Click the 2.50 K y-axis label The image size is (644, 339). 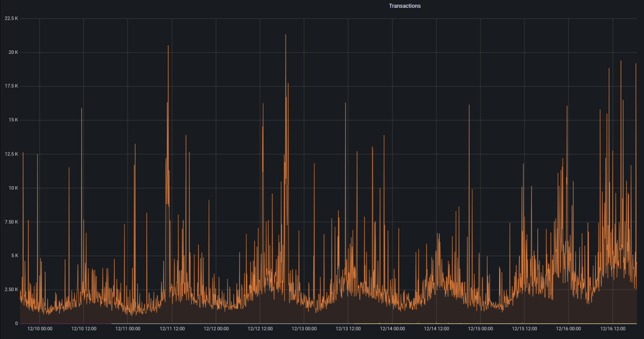[x=11, y=289]
